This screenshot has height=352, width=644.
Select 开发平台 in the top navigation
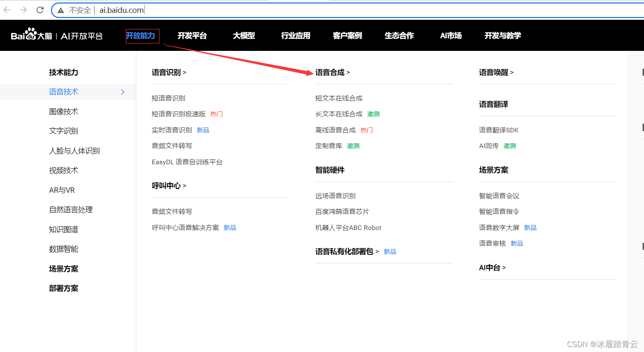[192, 36]
